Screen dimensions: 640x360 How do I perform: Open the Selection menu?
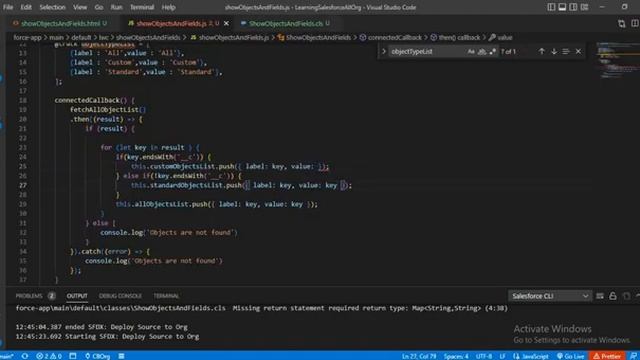pos(52,7)
